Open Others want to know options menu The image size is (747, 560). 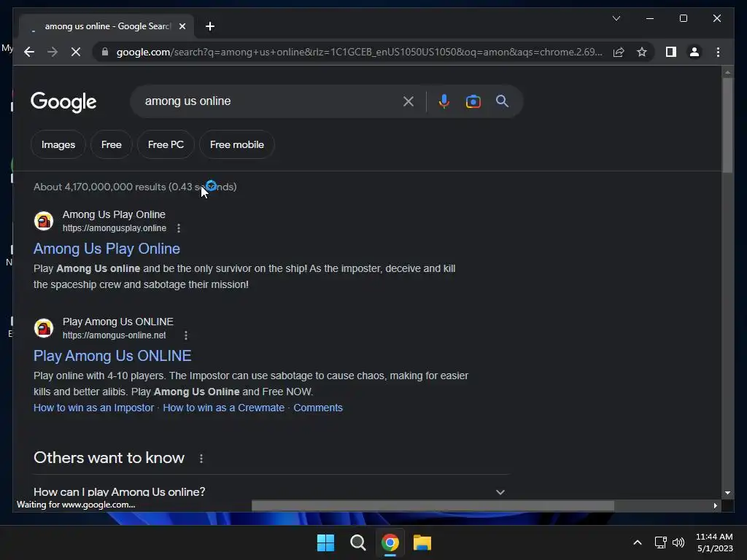[201, 458]
